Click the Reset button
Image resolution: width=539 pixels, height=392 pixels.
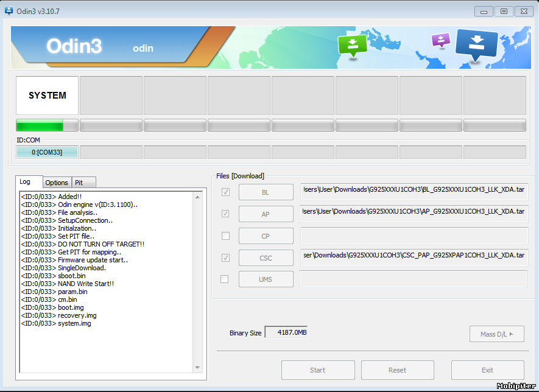tap(397, 370)
